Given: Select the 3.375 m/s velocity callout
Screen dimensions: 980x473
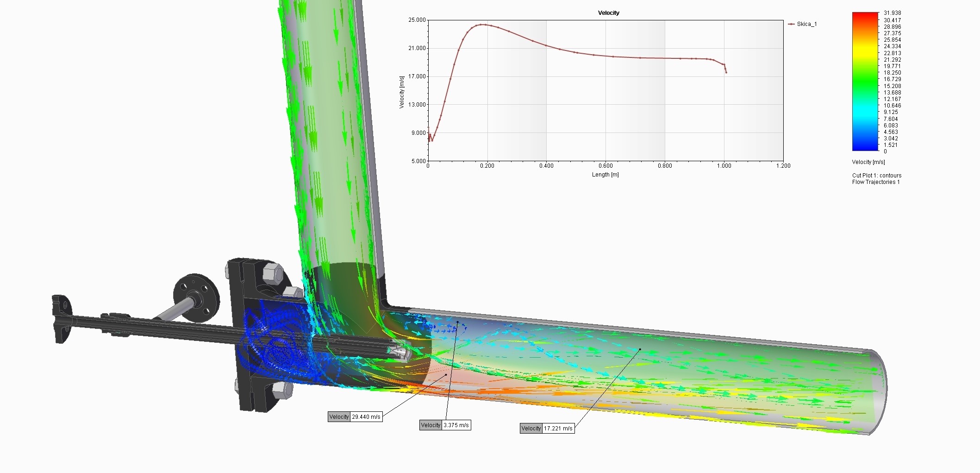Looking at the screenshot, I should 445,425.
